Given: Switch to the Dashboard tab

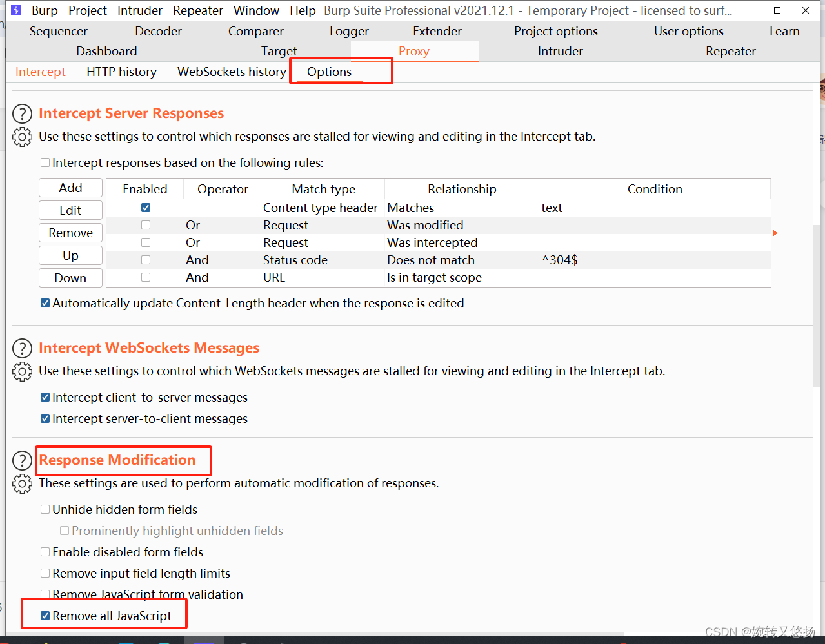Looking at the screenshot, I should 106,51.
